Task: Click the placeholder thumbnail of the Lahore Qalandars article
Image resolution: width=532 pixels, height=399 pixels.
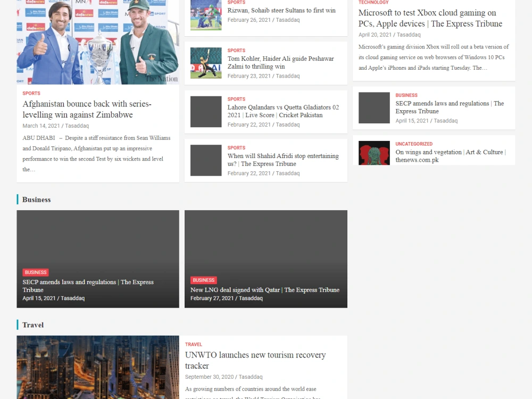Action: point(206,112)
